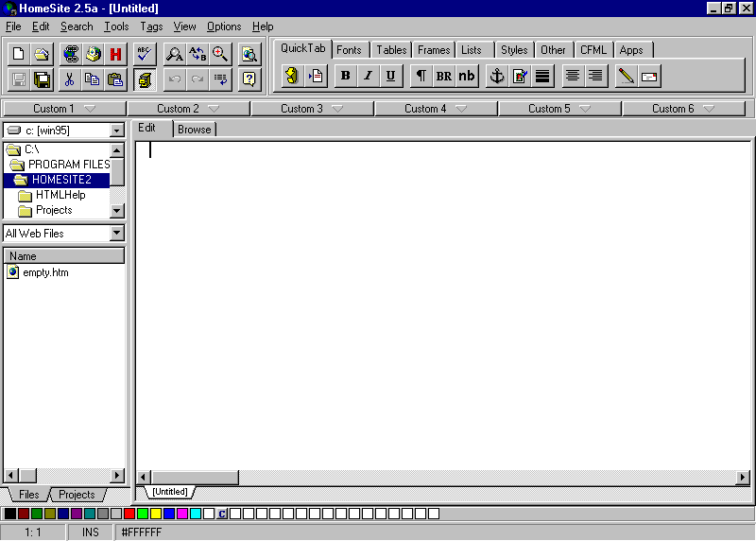Insert a horizontal rule with black lines icon

coord(542,76)
